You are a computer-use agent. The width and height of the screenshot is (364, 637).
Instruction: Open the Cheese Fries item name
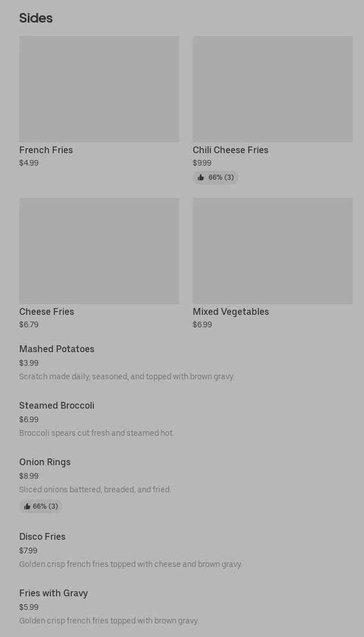tap(46, 312)
